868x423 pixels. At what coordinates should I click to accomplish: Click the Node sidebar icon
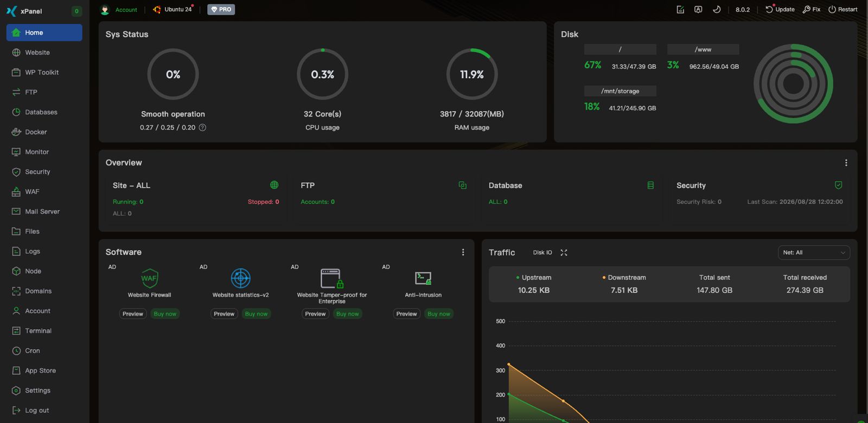pos(16,271)
